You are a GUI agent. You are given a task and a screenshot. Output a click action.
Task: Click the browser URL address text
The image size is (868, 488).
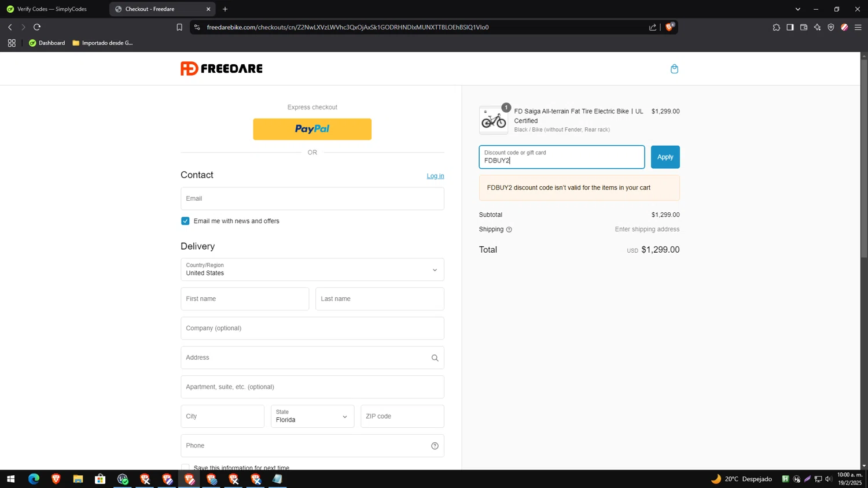click(x=348, y=27)
